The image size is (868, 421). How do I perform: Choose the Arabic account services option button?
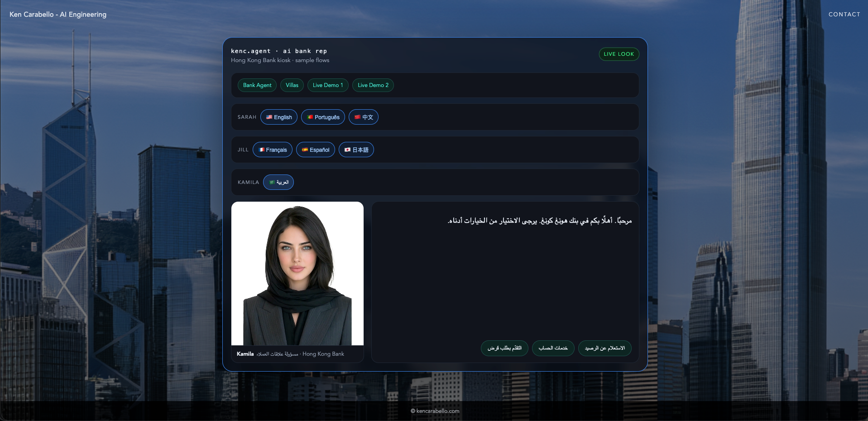tap(553, 348)
